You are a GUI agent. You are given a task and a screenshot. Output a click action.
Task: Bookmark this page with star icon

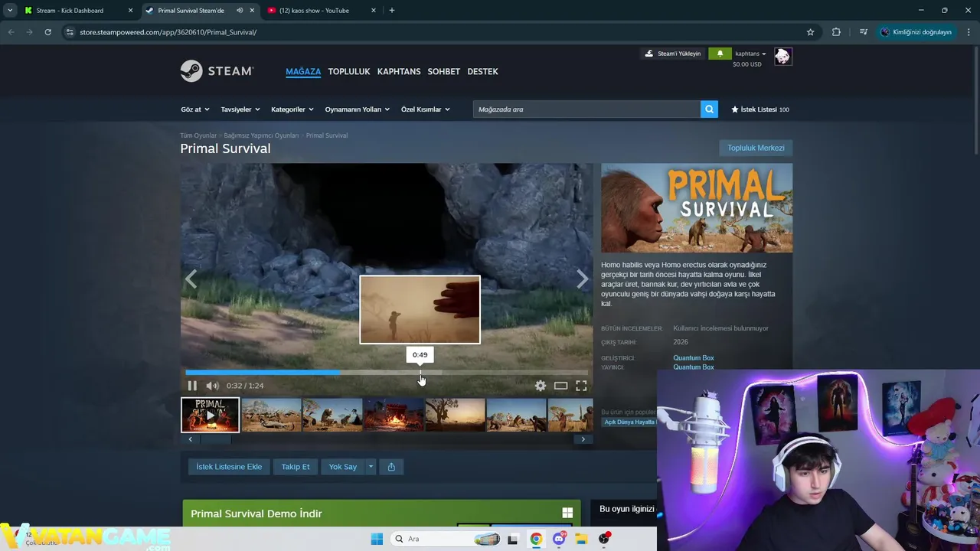click(x=810, y=32)
